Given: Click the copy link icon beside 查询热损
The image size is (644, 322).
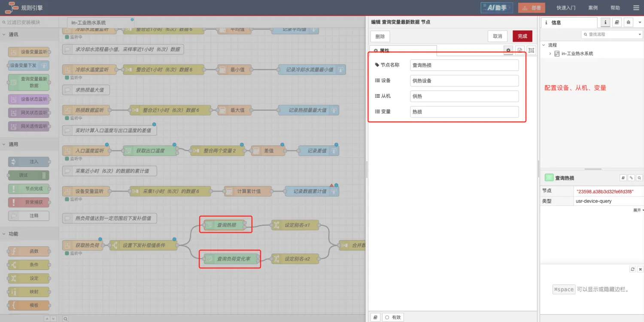Looking at the screenshot, I should click(x=631, y=178).
